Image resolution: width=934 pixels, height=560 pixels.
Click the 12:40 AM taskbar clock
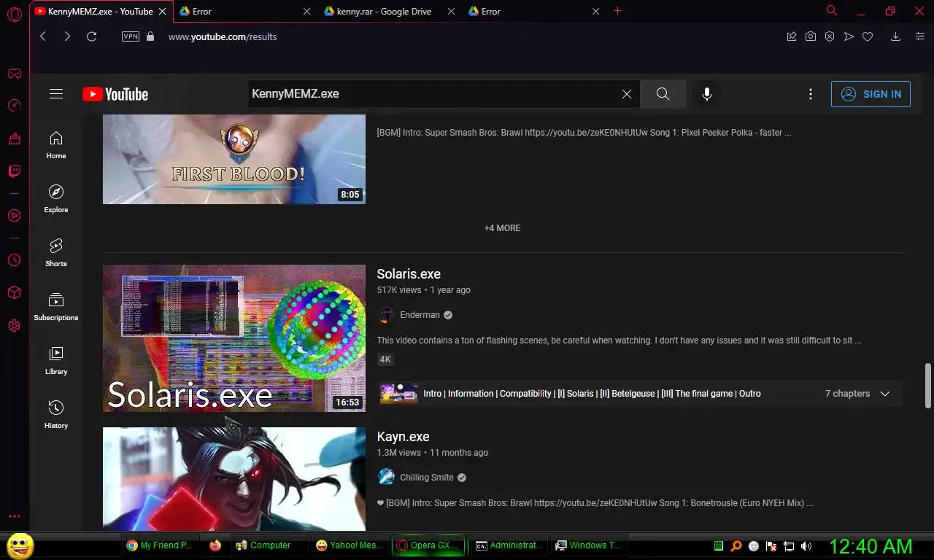tap(871, 545)
